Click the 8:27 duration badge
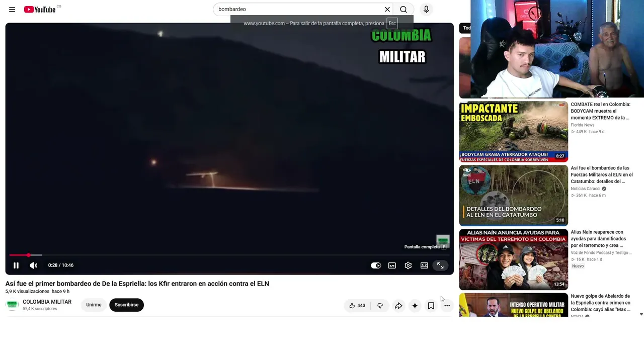 (x=560, y=156)
